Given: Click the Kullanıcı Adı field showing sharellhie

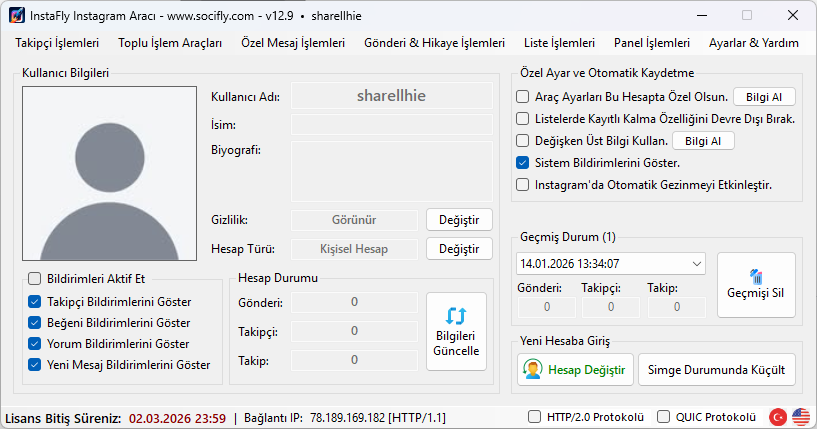Looking at the screenshot, I should pyautogui.click(x=391, y=96).
